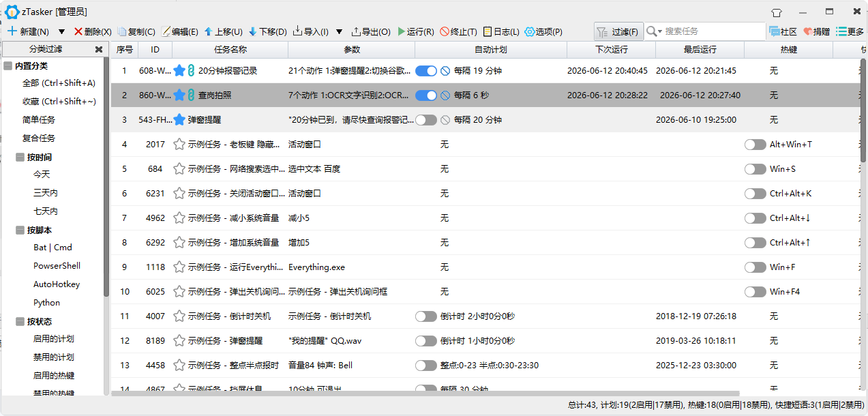This screenshot has width=868, height=416.
Task: Enable the Win+S hotkey toggle
Action: tap(755, 169)
